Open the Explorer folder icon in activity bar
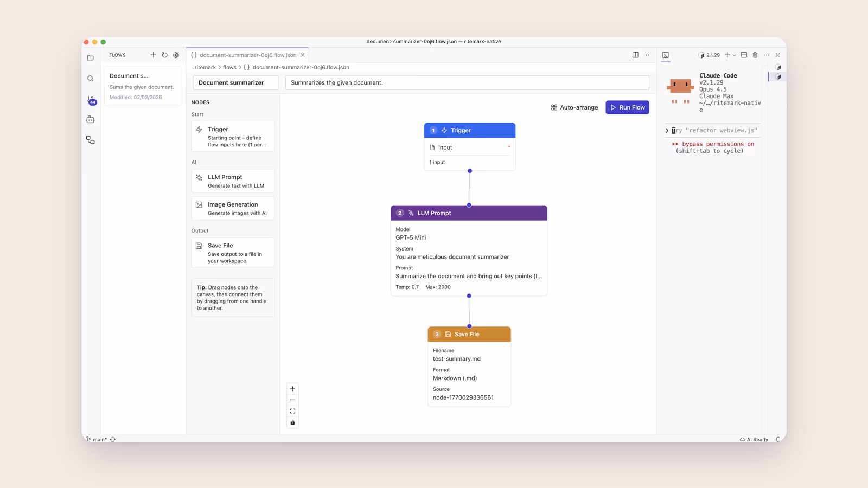 pos(90,57)
